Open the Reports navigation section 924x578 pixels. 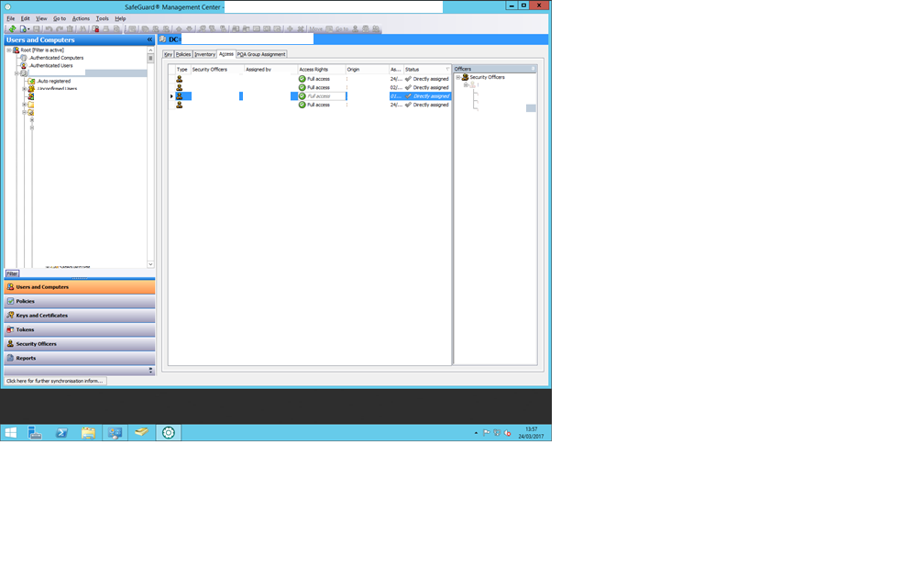click(x=80, y=358)
